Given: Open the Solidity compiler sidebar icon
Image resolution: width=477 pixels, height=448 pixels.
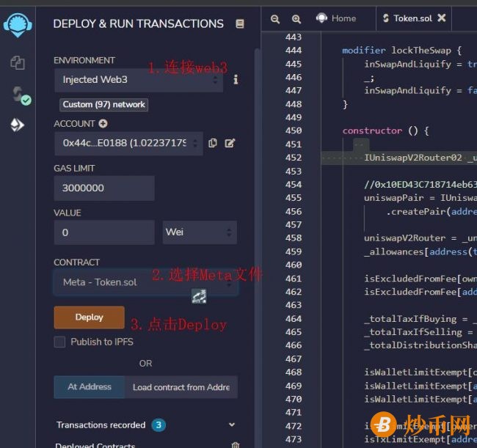Looking at the screenshot, I should (x=18, y=94).
